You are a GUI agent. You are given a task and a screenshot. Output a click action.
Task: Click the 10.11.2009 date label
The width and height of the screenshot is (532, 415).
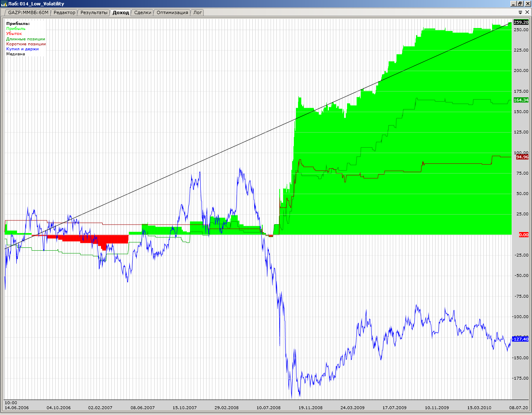pos(437,408)
